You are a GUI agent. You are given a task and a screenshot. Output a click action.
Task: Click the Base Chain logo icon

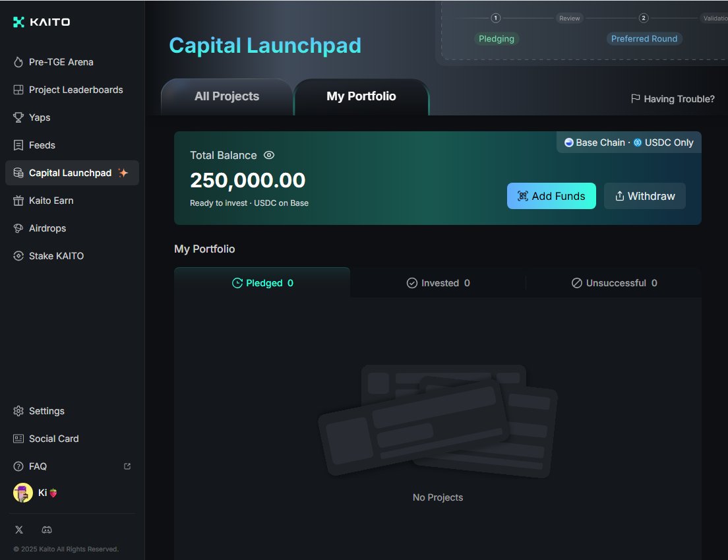coord(568,142)
